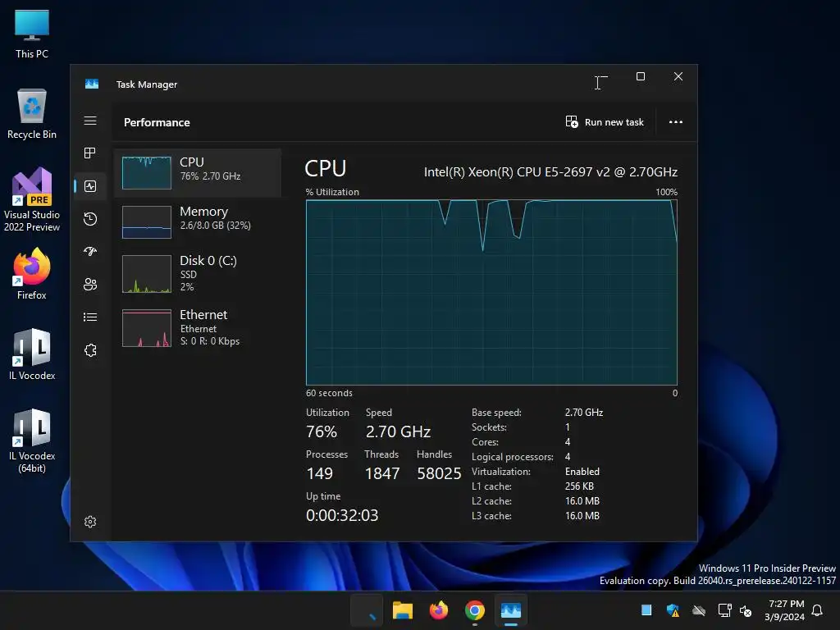Select the CPU performance entry

tap(198, 172)
